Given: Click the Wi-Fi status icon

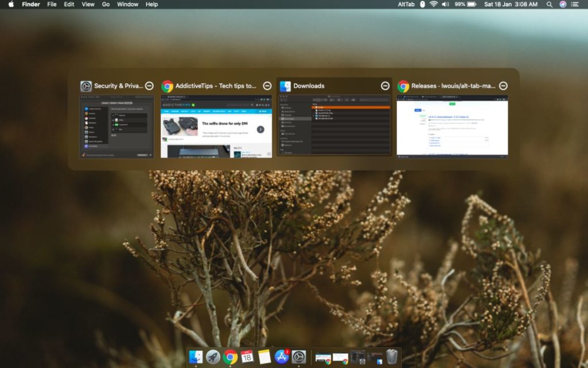Looking at the screenshot, I should tap(432, 4).
